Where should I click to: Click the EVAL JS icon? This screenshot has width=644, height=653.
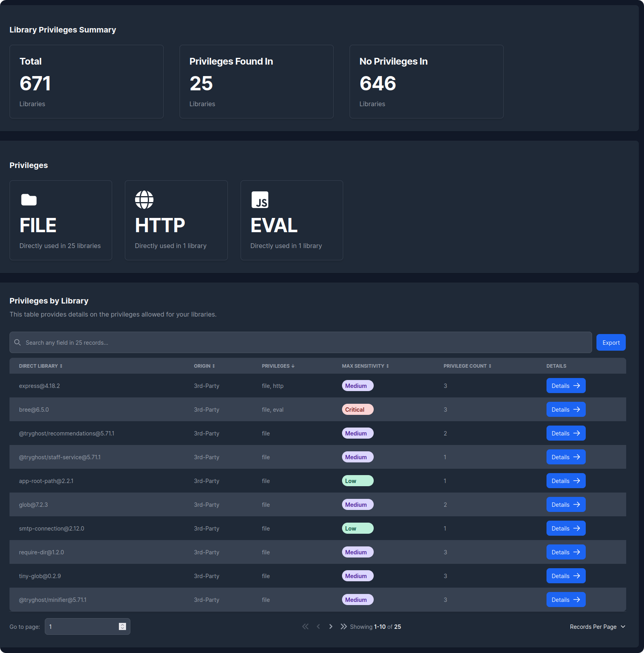pyautogui.click(x=260, y=200)
